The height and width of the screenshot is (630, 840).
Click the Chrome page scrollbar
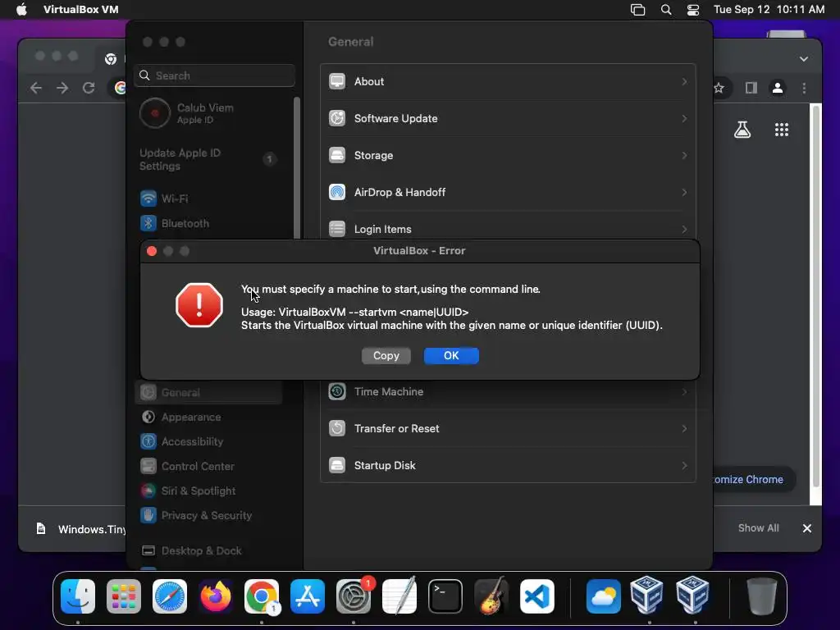tap(816, 295)
